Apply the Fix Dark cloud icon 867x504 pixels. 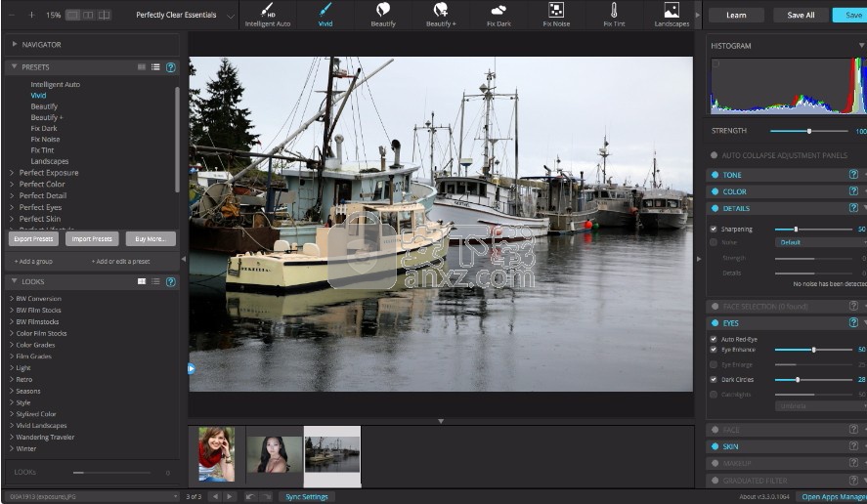[499, 10]
